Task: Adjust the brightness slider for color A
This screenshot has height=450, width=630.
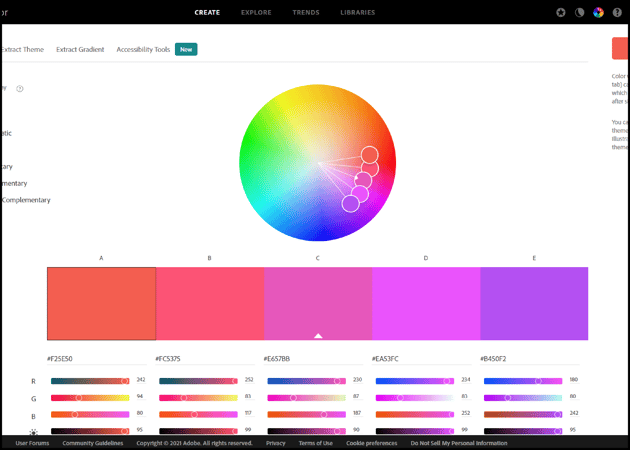Action: click(90, 431)
